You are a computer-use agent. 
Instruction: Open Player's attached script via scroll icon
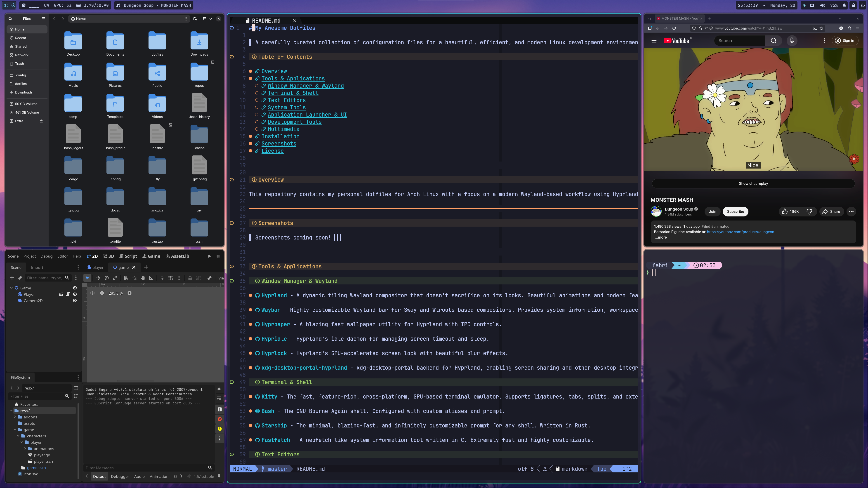pyautogui.click(x=68, y=294)
